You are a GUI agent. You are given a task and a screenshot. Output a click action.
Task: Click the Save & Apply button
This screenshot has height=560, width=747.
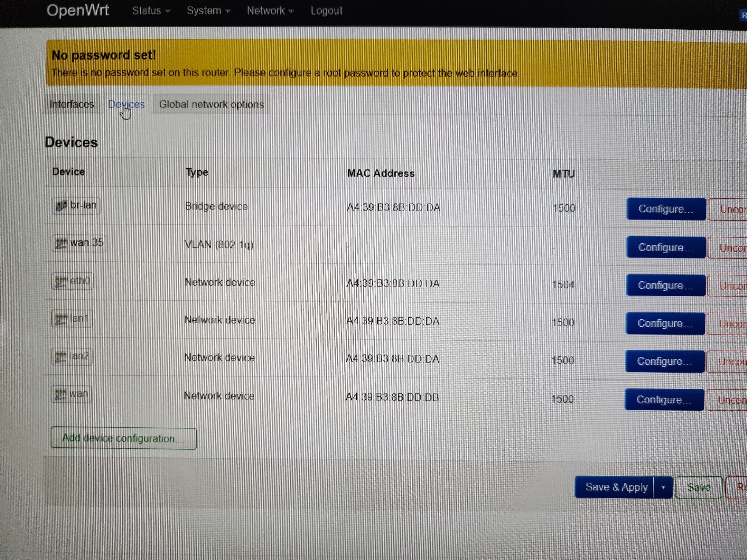[x=614, y=487]
